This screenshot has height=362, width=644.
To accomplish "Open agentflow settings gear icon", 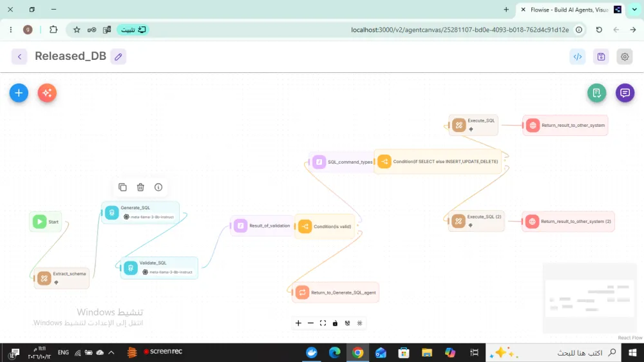I will click(x=625, y=57).
